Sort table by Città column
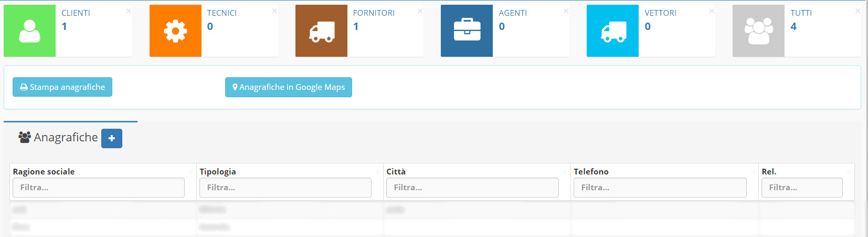 tap(396, 172)
